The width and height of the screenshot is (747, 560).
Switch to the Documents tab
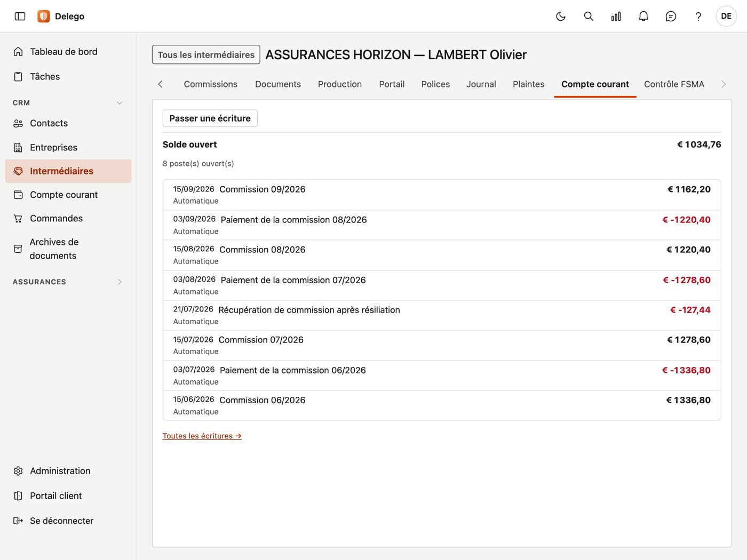[x=278, y=84]
